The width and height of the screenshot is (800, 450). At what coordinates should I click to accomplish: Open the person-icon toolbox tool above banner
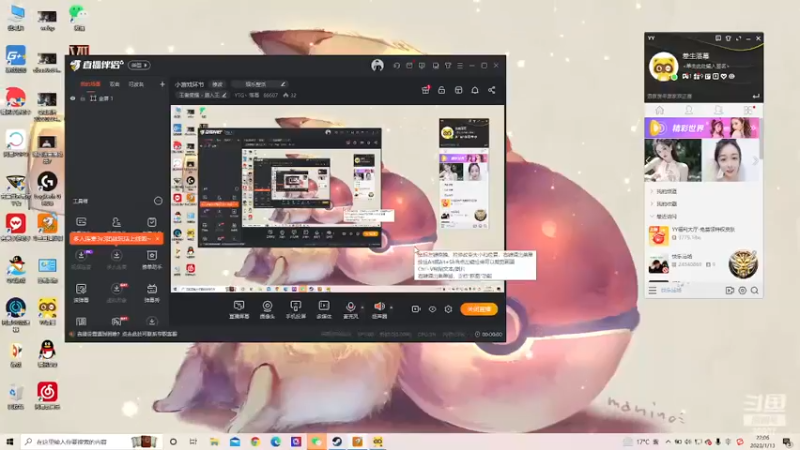116,222
